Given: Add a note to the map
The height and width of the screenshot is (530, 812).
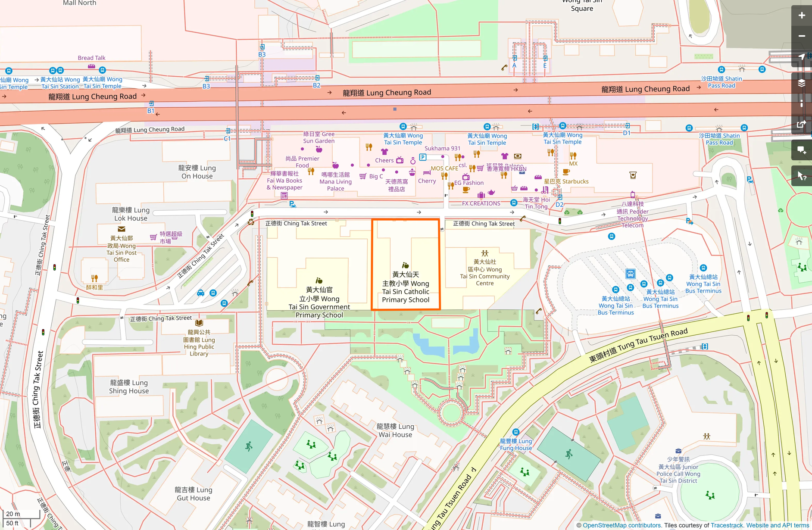Looking at the screenshot, I should pos(801,150).
